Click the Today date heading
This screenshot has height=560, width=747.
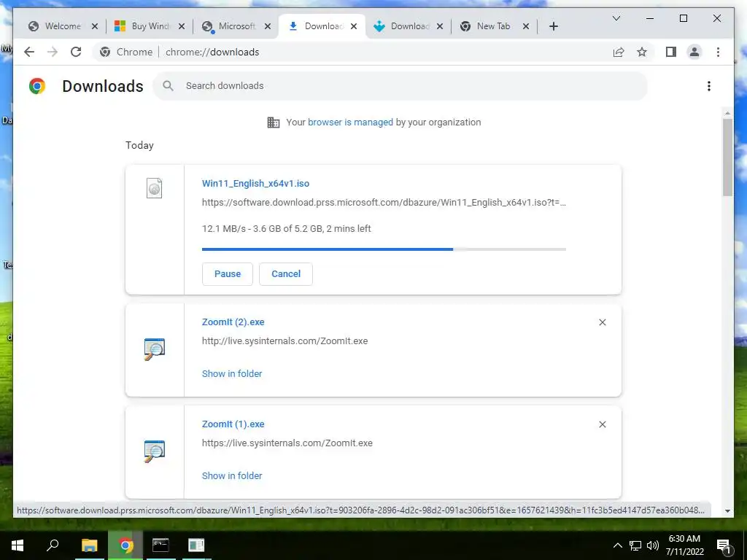pos(139,145)
